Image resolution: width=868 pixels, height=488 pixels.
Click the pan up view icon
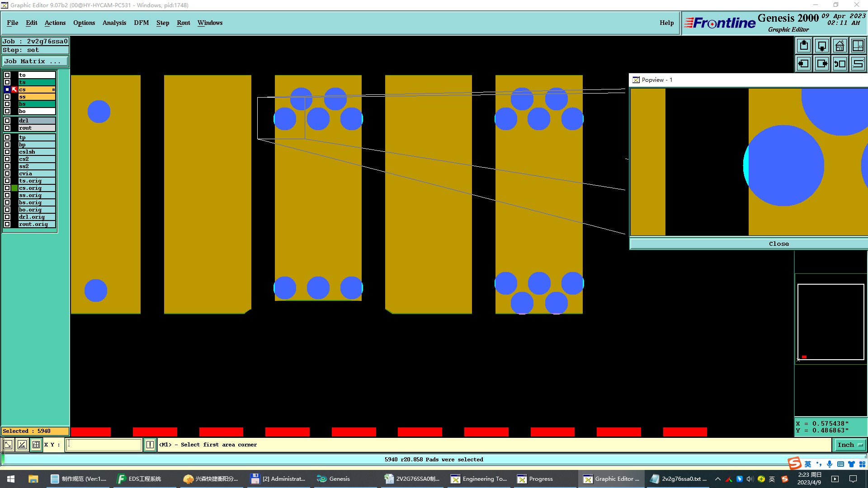point(804,46)
